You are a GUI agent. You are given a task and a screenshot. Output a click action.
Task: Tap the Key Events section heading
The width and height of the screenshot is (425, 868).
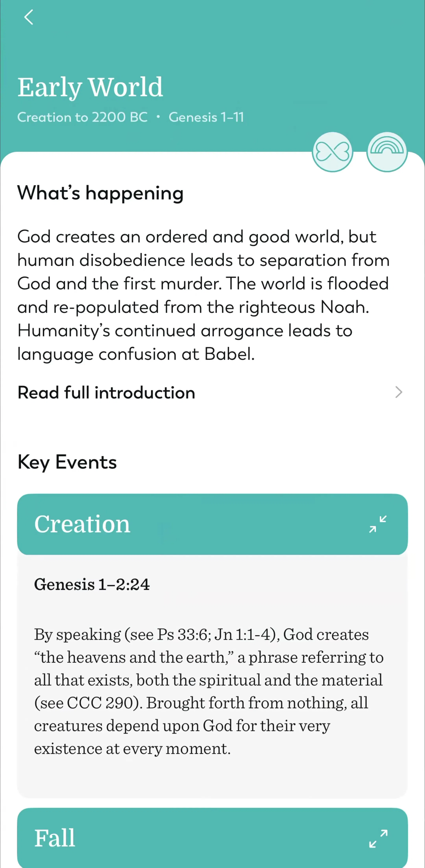pos(67,462)
